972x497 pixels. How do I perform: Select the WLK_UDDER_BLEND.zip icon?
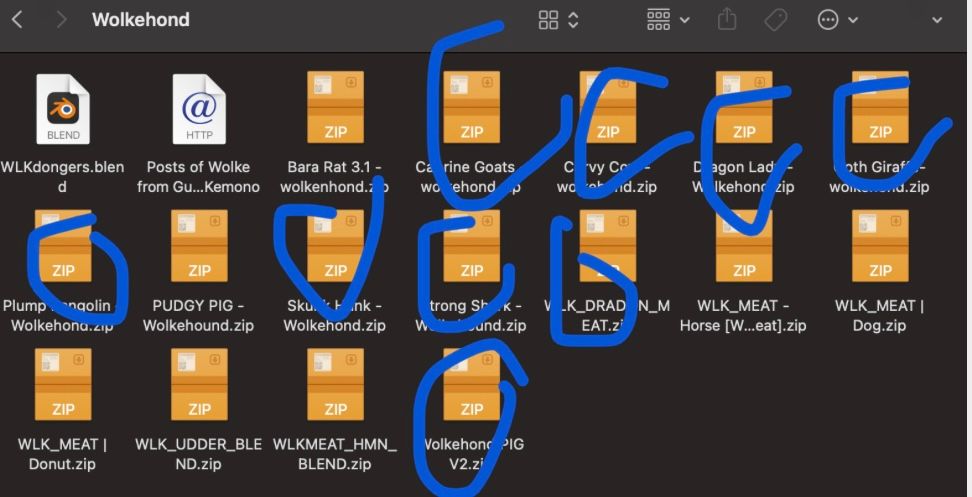[x=199, y=385]
